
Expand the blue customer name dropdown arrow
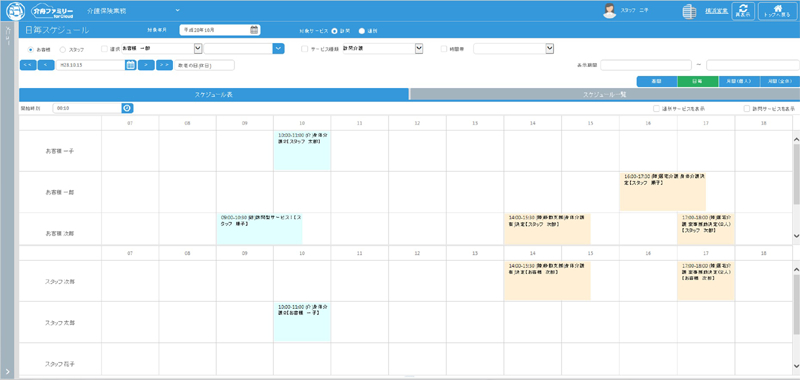click(x=279, y=48)
